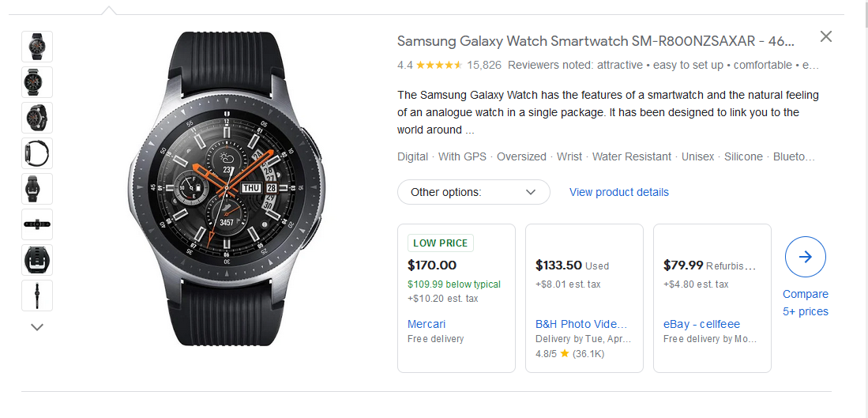Open the B&H Photo Video seller link

[581, 324]
